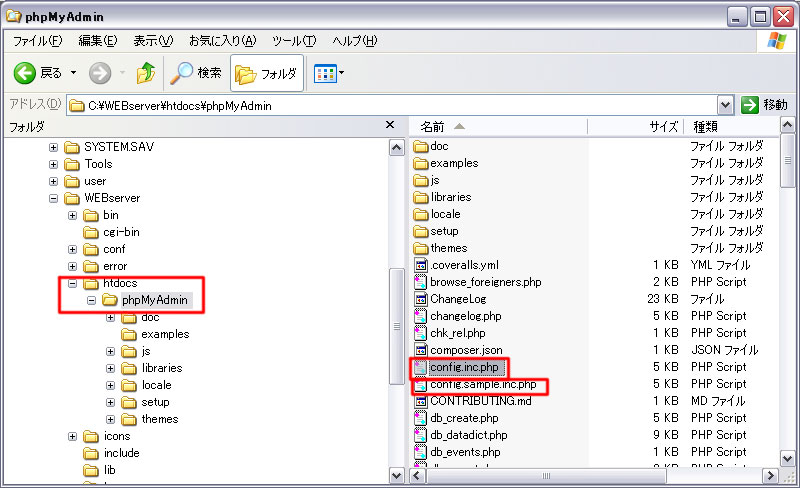Screen dimensions: 800x488
Task: Open the 編集(E) menu
Action: (97, 41)
